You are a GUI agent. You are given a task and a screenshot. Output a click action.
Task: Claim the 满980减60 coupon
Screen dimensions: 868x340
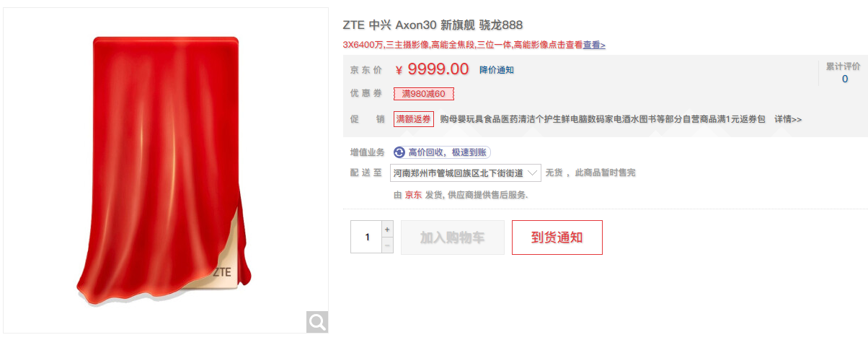pyautogui.click(x=424, y=94)
